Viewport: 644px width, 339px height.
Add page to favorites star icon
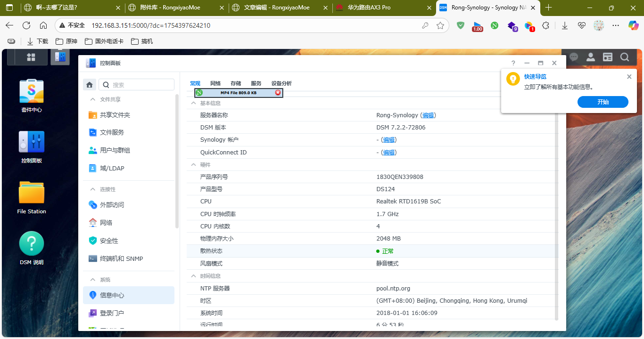tap(440, 25)
